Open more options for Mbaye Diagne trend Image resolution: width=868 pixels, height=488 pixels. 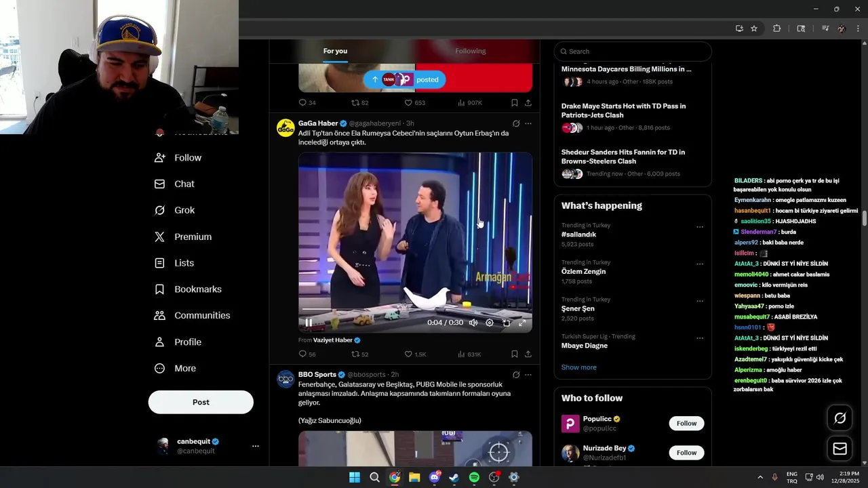pos(700,338)
